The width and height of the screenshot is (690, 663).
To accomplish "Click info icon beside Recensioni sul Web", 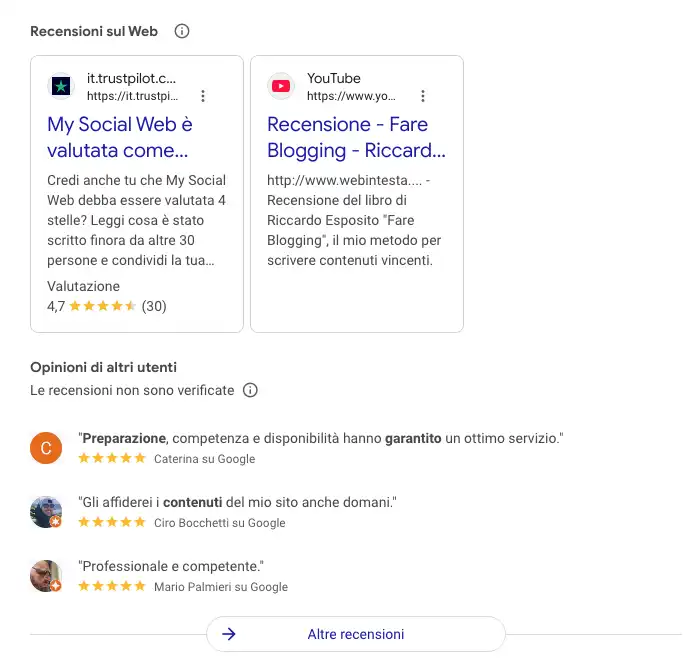I will point(182,31).
